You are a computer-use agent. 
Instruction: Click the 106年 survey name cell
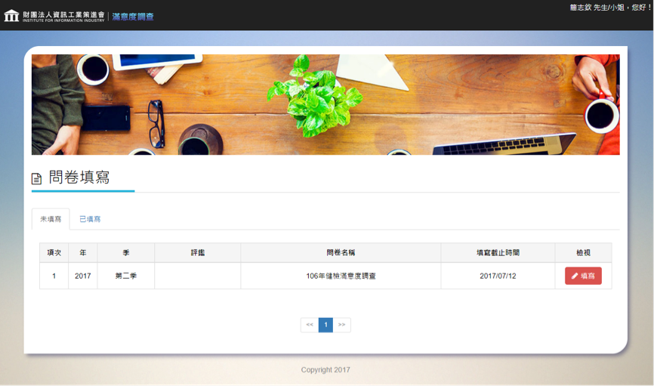[341, 276]
